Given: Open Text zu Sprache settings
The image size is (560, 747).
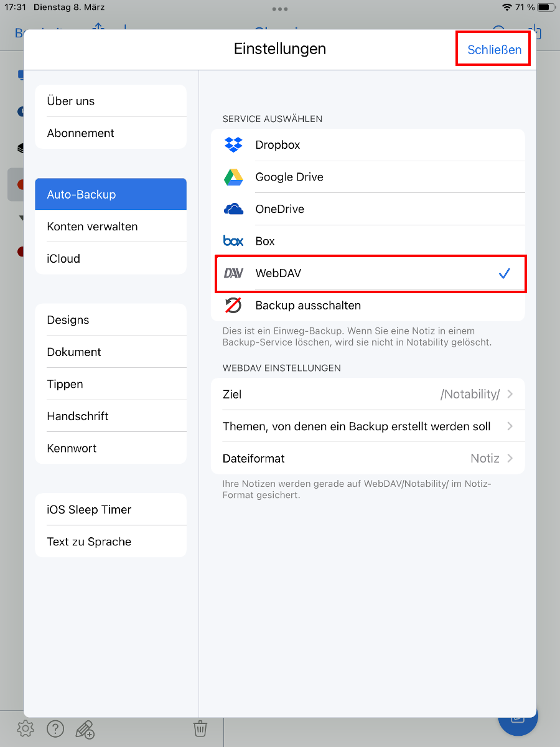Looking at the screenshot, I should [x=89, y=542].
